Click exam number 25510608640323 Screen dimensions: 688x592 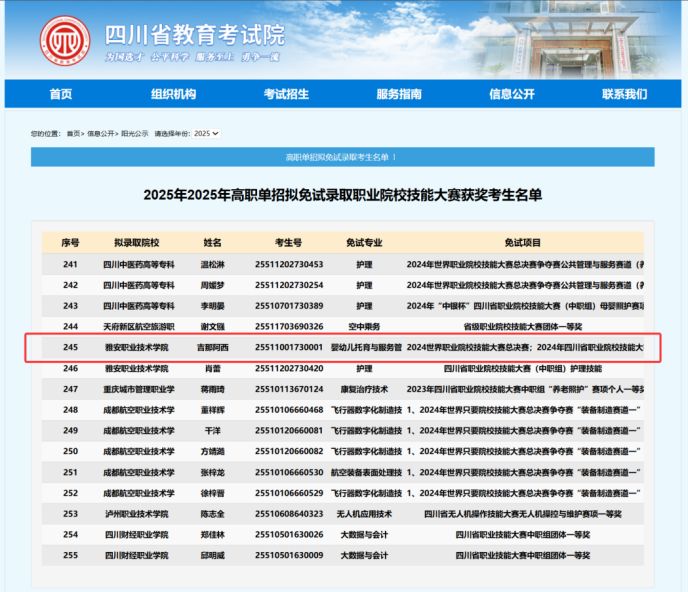click(x=289, y=513)
